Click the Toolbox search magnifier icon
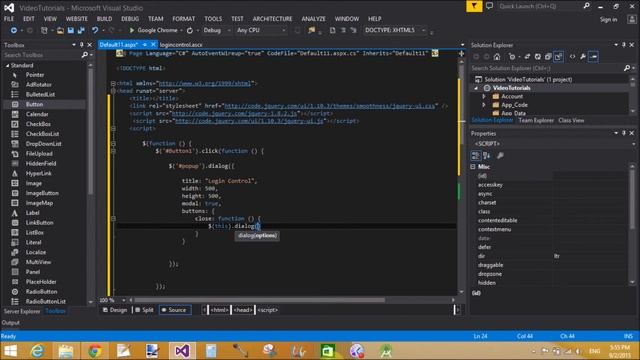This screenshot has height=360, width=640. click(x=84, y=55)
